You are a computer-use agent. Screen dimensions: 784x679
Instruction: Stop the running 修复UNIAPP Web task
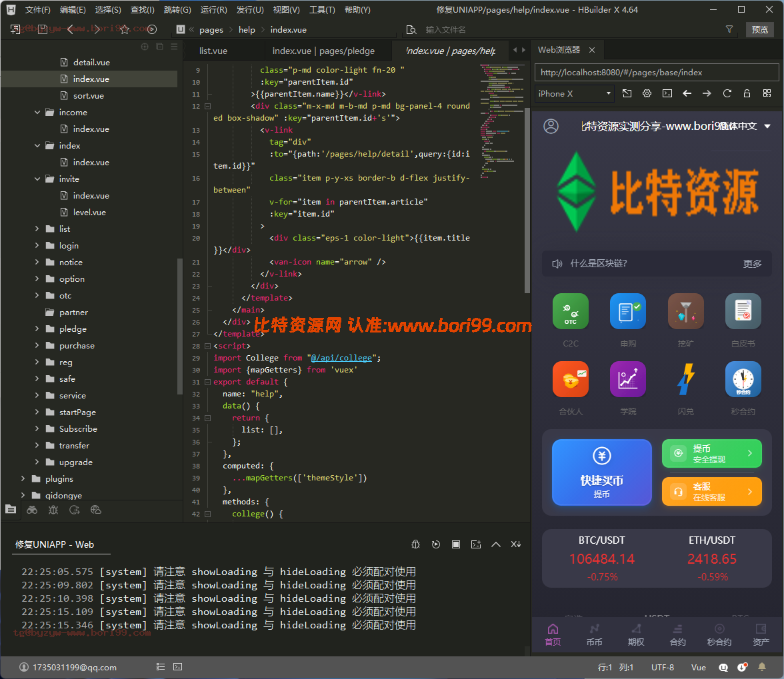pos(456,544)
